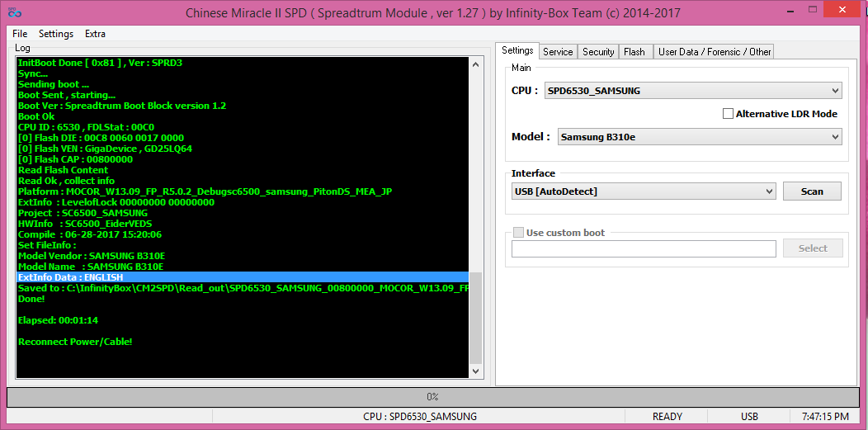Enable Alternative LDR Mode checkbox
This screenshot has width=868, height=430.
728,114
